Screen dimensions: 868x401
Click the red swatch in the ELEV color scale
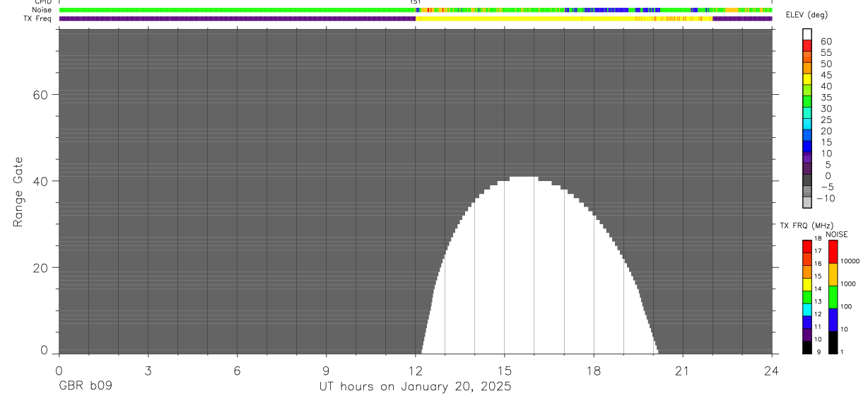[807, 46]
